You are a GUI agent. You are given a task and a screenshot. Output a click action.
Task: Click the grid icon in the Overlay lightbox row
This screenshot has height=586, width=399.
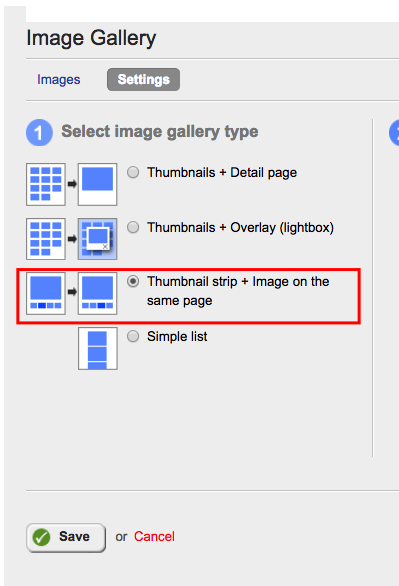point(46,239)
